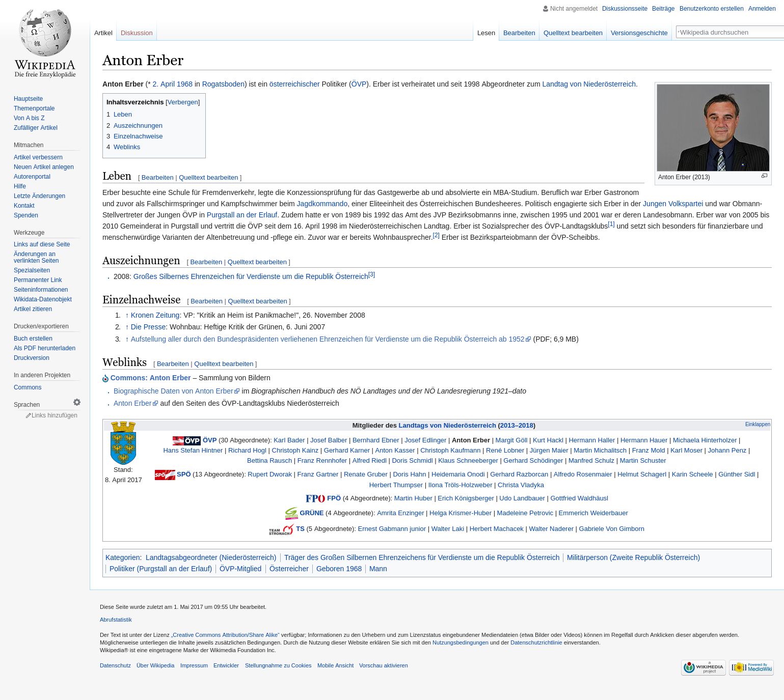Click footnote reference [1]
The height and width of the screenshot is (700, 784).
(611, 224)
